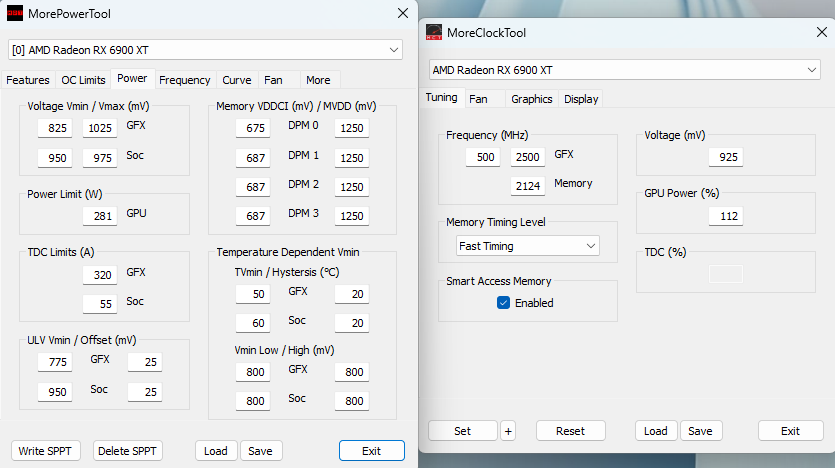This screenshot has width=835, height=468.
Task: Click the DPM 0 MVDD field showing 1250
Action: point(352,128)
